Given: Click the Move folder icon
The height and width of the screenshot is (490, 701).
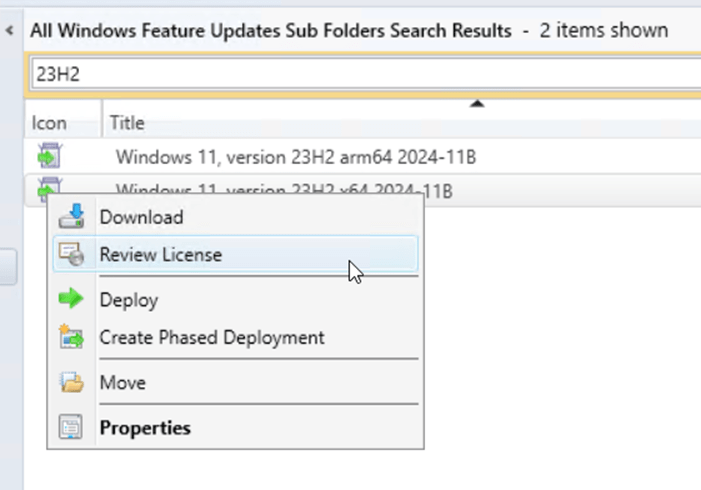Looking at the screenshot, I should [72, 383].
